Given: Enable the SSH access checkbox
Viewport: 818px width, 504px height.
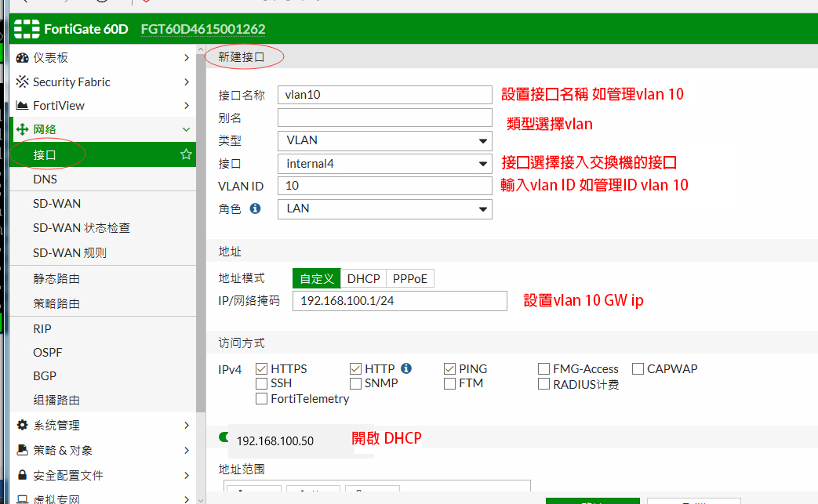Looking at the screenshot, I should coord(262,383).
